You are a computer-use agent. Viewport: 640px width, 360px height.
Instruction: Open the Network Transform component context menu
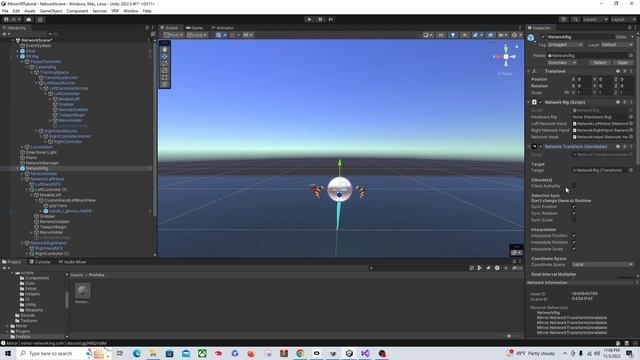(x=631, y=147)
